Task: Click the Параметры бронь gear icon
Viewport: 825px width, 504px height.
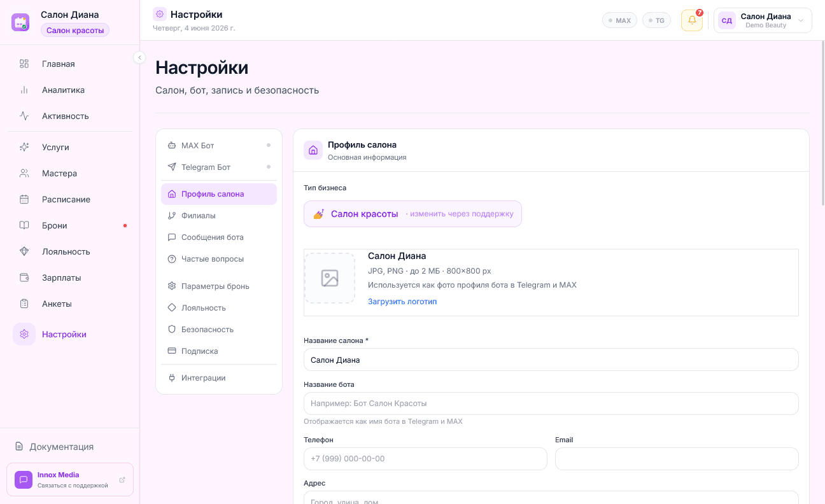Action: click(172, 286)
